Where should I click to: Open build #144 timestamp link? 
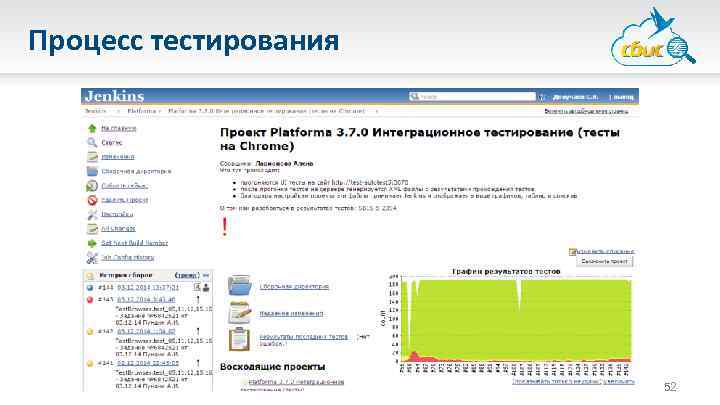point(148,287)
